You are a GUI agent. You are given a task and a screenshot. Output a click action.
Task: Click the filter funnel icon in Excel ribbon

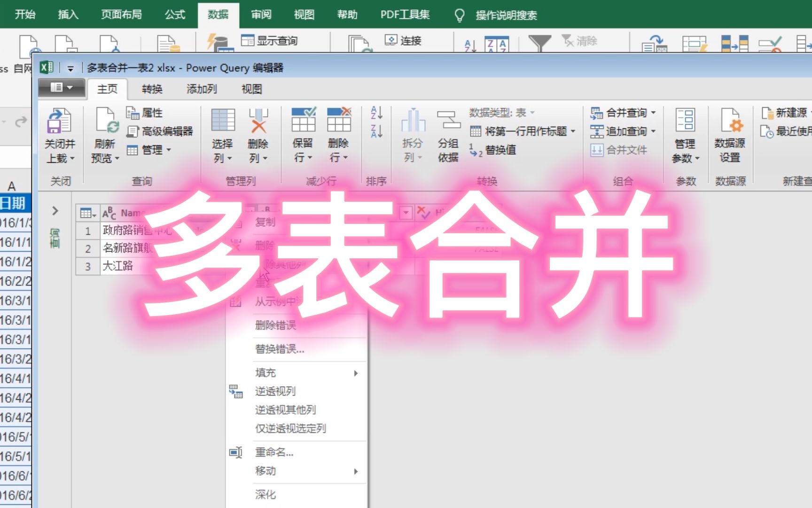(x=539, y=43)
